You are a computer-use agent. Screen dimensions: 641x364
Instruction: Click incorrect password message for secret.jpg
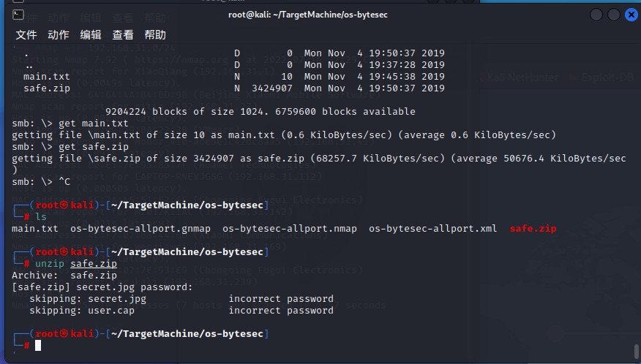point(281,299)
